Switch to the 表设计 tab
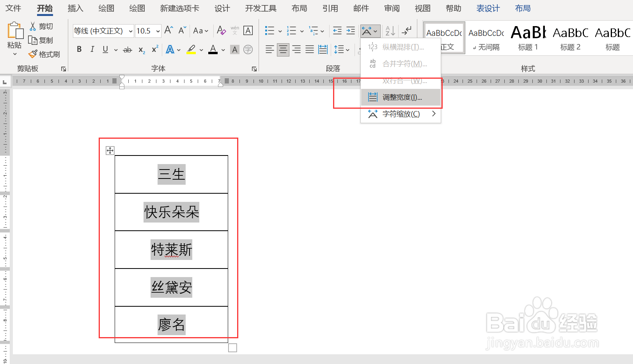The width and height of the screenshot is (633, 364). (488, 8)
